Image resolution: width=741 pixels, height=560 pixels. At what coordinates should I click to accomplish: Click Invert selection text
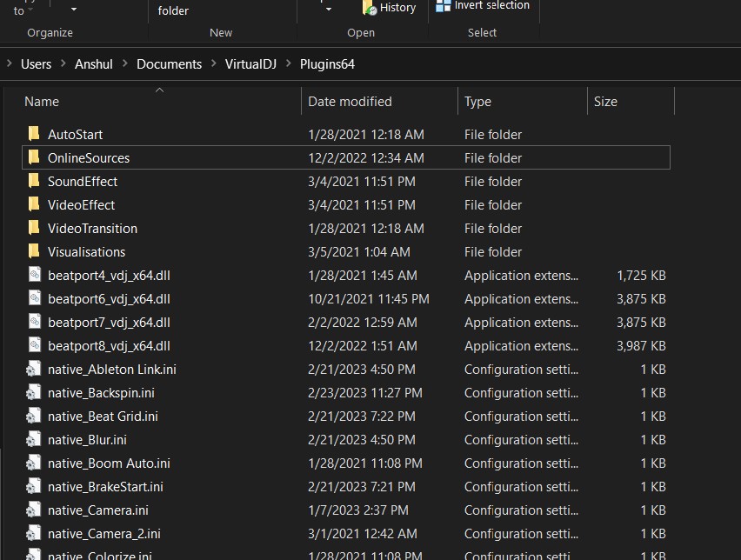click(x=492, y=5)
